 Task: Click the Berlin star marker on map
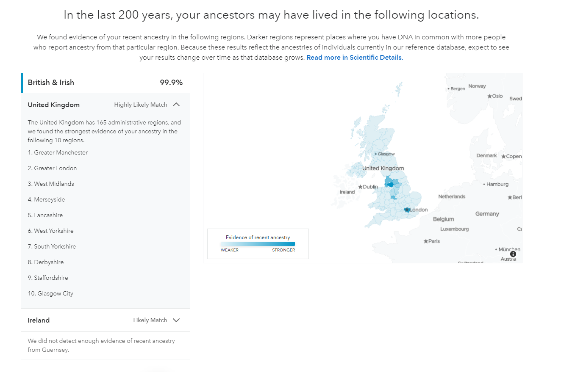(510, 198)
